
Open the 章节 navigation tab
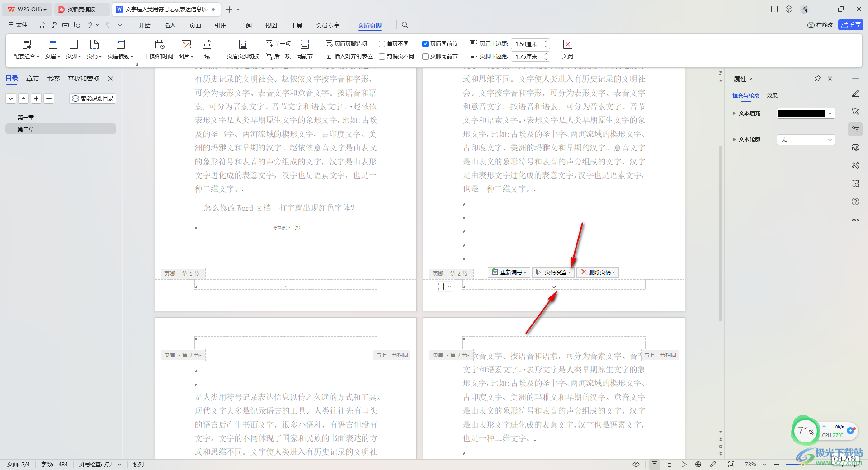(33, 79)
